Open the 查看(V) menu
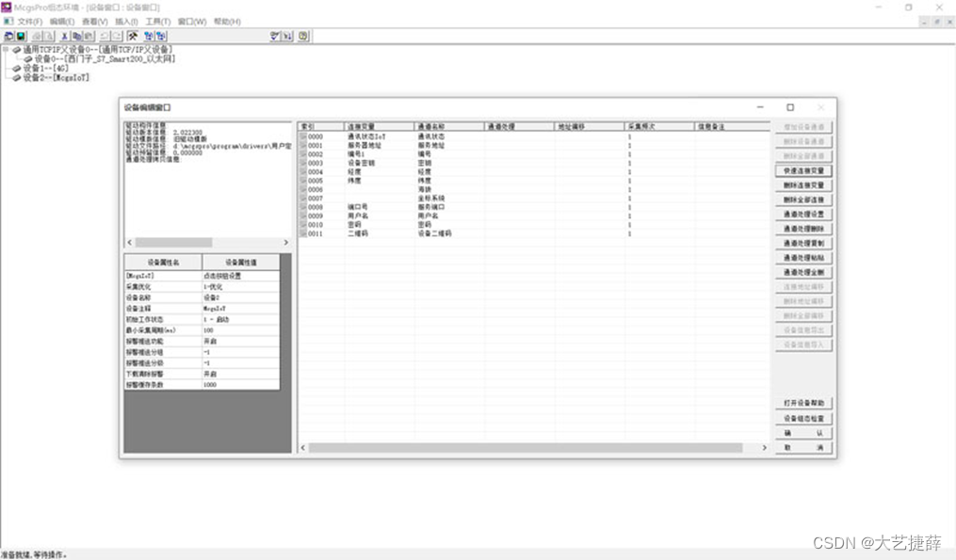Viewport: 956px width, 560px height. [x=94, y=22]
